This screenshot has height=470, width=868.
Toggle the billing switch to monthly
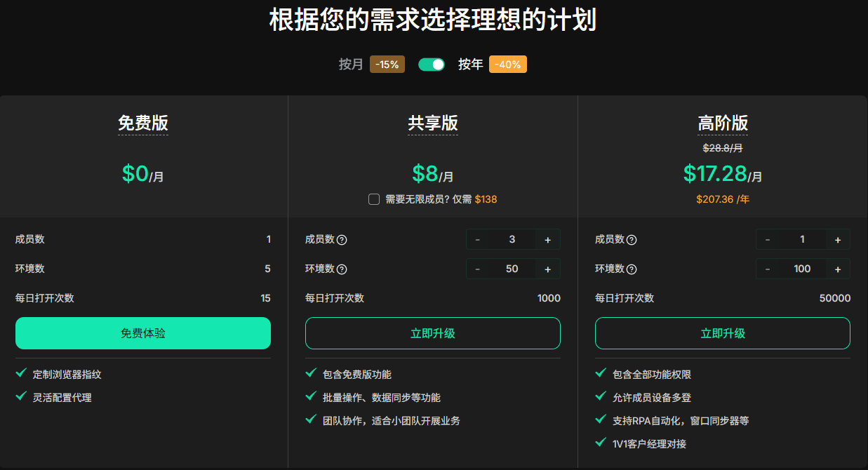[431, 64]
